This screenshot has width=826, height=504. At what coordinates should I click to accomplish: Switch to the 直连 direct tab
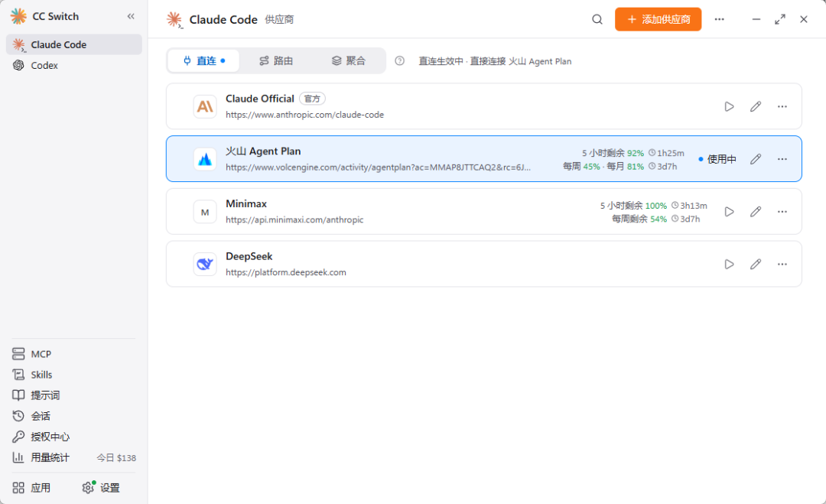[x=204, y=61]
